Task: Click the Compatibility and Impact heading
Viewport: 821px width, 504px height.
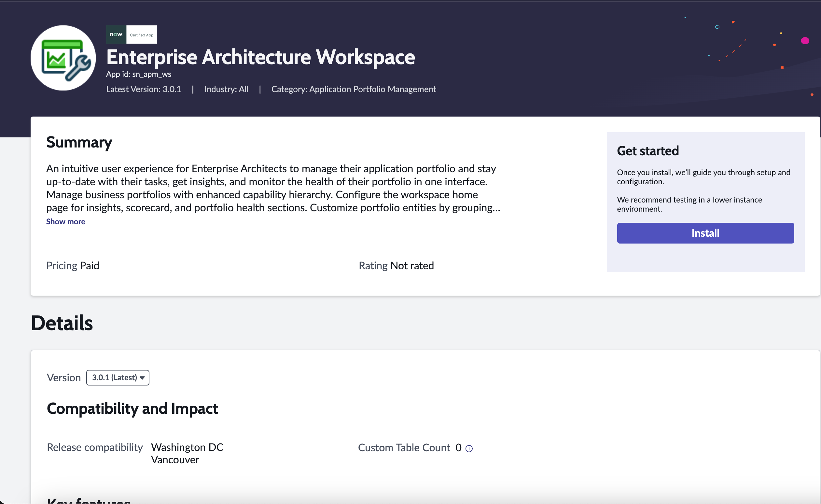Action: pos(132,409)
